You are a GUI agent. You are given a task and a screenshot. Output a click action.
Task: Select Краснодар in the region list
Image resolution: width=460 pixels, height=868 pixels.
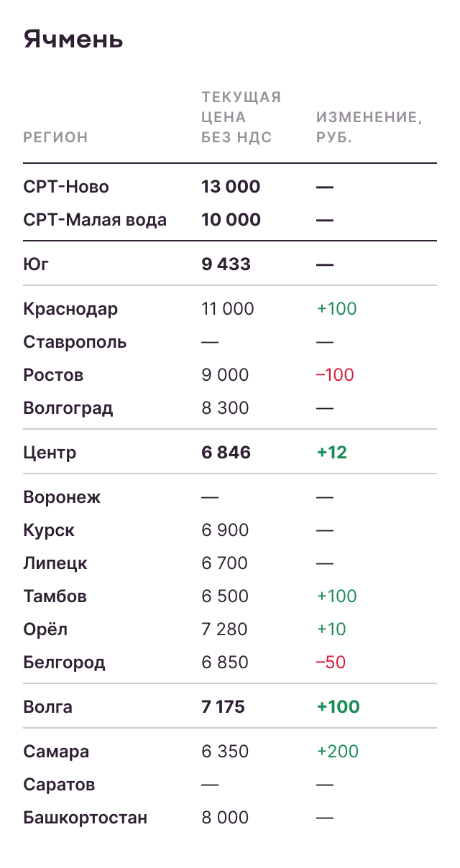point(70,309)
